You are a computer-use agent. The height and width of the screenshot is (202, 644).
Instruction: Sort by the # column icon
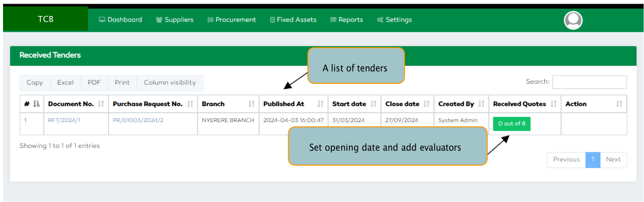[36, 104]
